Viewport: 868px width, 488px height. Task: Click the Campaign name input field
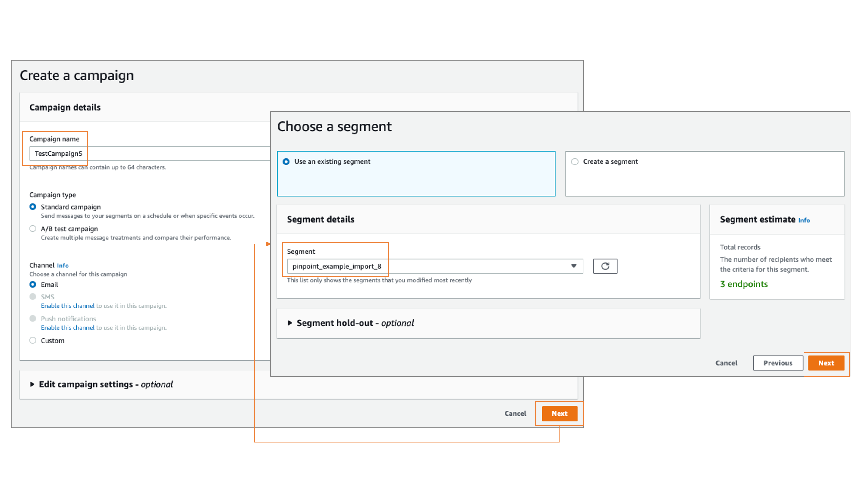135,154
